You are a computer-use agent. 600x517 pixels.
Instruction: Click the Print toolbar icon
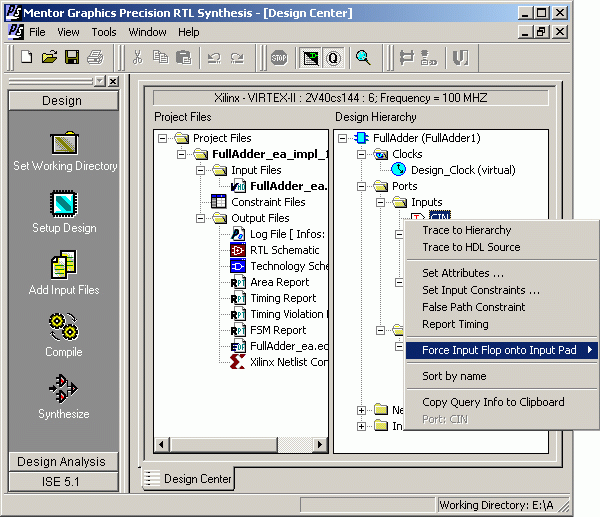tap(95, 58)
